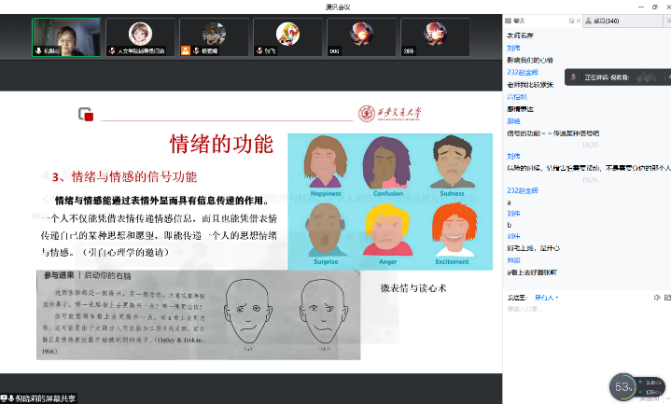This screenshot has width=671, height=404.
Task: Click the 微表情与读心术 caption on slide
Action: [413, 288]
